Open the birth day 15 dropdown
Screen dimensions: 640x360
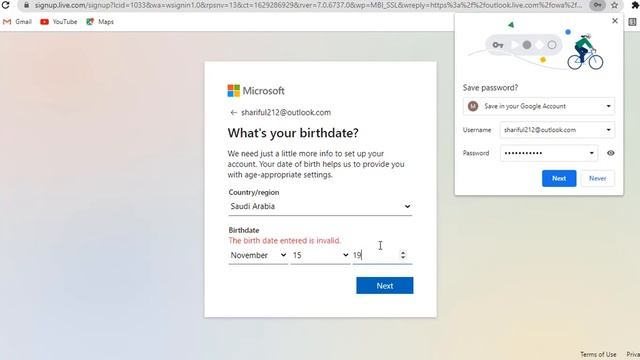point(320,256)
